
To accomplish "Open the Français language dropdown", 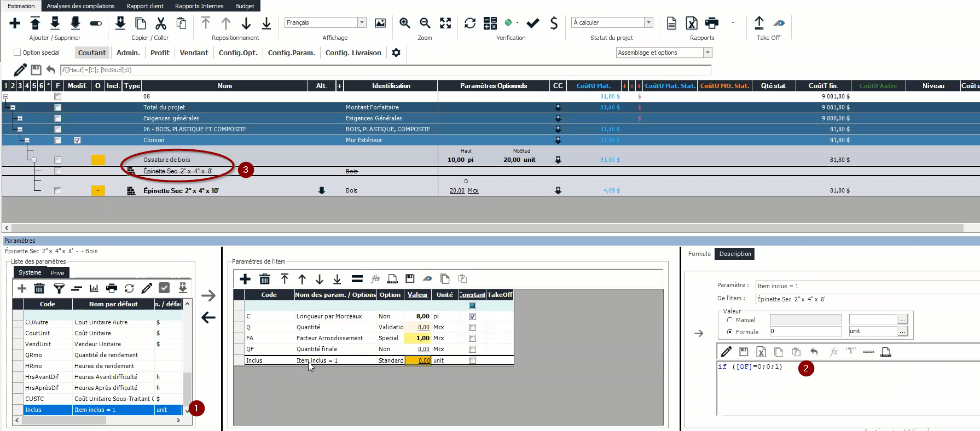I will pos(362,22).
